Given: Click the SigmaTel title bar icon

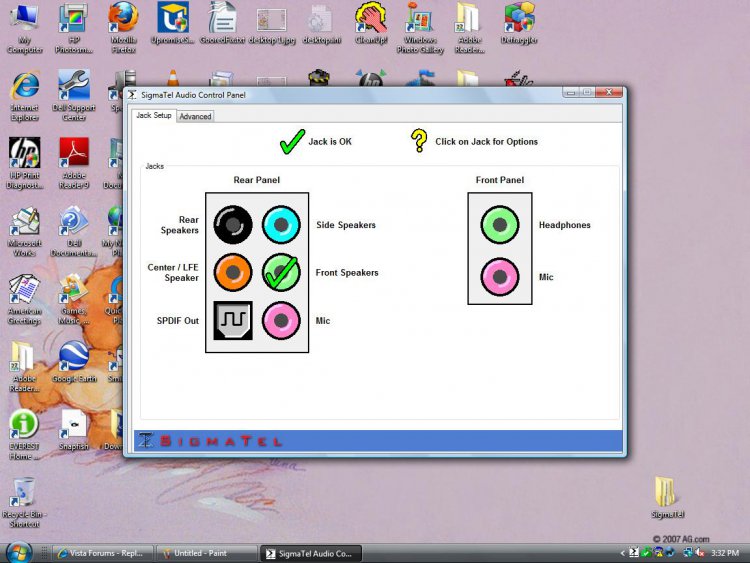Looking at the screenshot, I should (x=132, y=95).
